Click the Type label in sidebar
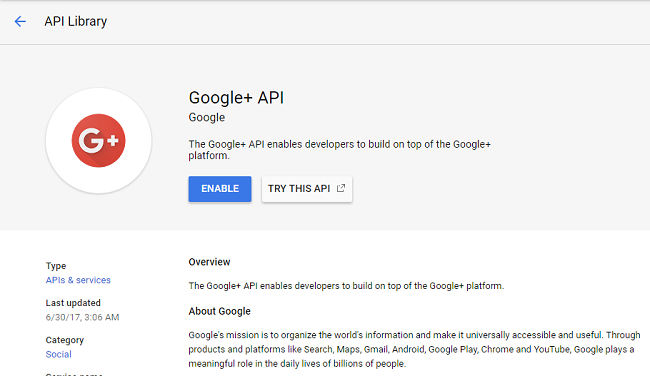This screenshot has height=376, width=650. tap(56, 266)
